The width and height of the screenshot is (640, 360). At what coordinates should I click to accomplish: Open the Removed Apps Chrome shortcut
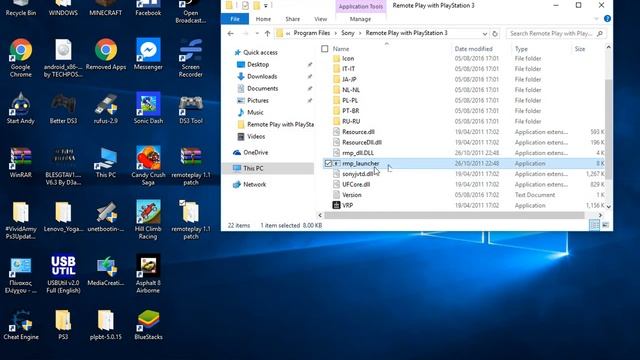(x=106, y=54)
